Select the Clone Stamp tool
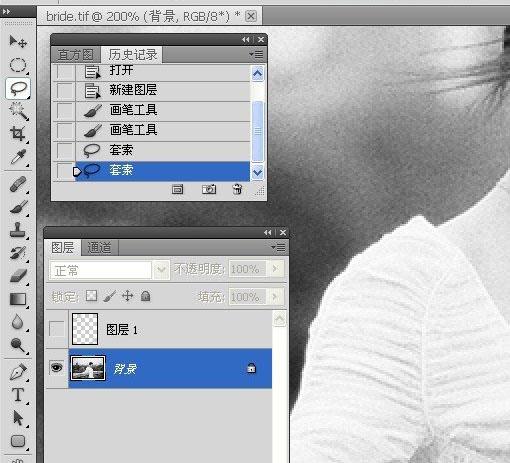Screen dimensions: 510x463 tap(18, 230)
